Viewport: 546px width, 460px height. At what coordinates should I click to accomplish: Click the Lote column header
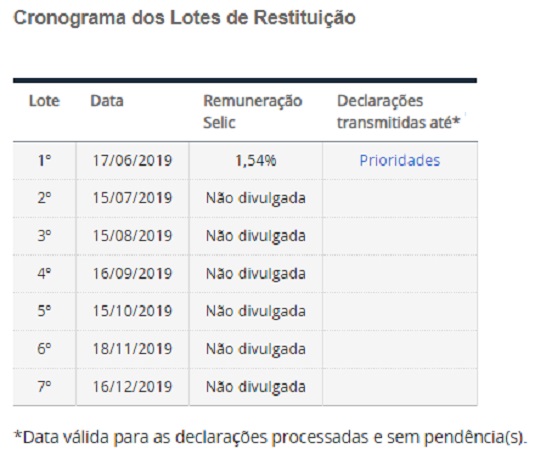point(44,101)
